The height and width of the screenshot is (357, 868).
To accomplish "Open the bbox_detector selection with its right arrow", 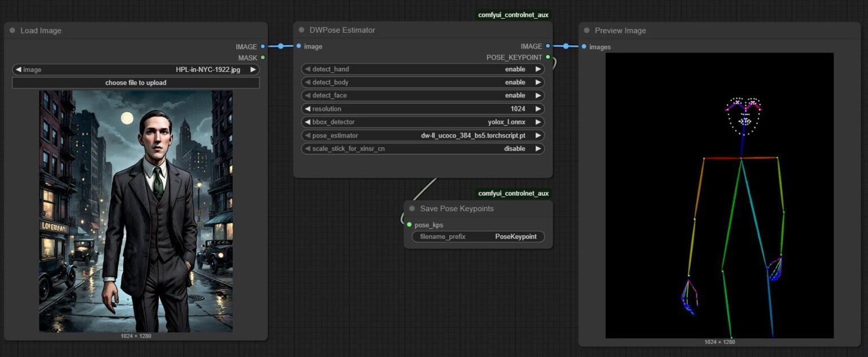I will tap(537, 122).
